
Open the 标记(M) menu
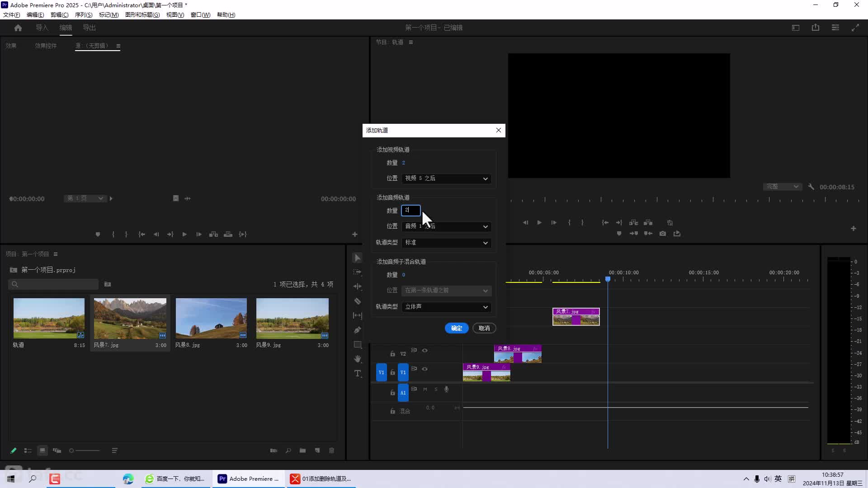coord(108,14)
